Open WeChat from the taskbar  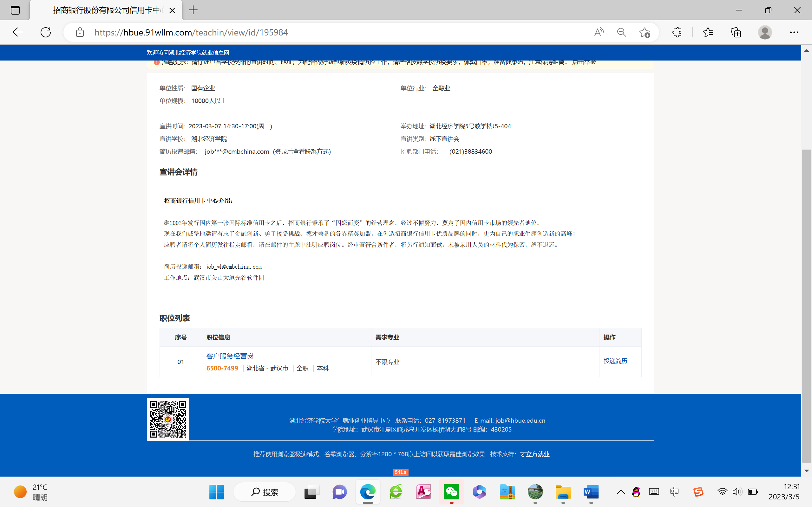click(x=451, y=492)
